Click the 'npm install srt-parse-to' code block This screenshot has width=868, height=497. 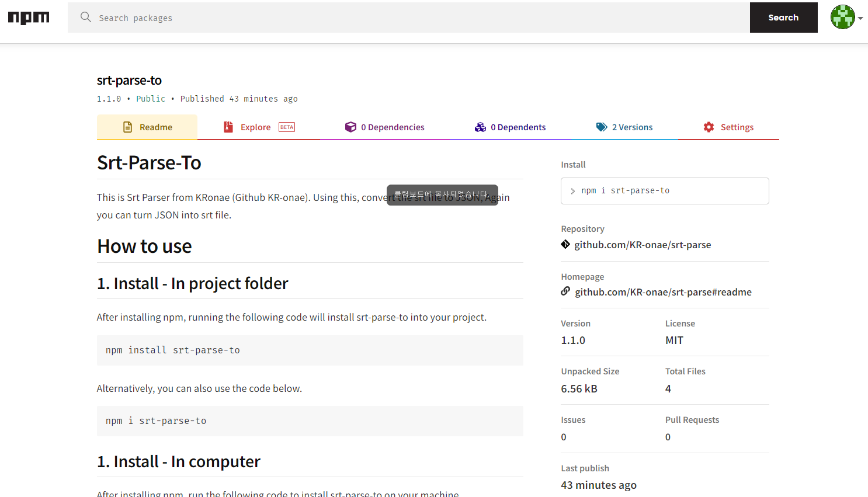click(x=310, y=350)
